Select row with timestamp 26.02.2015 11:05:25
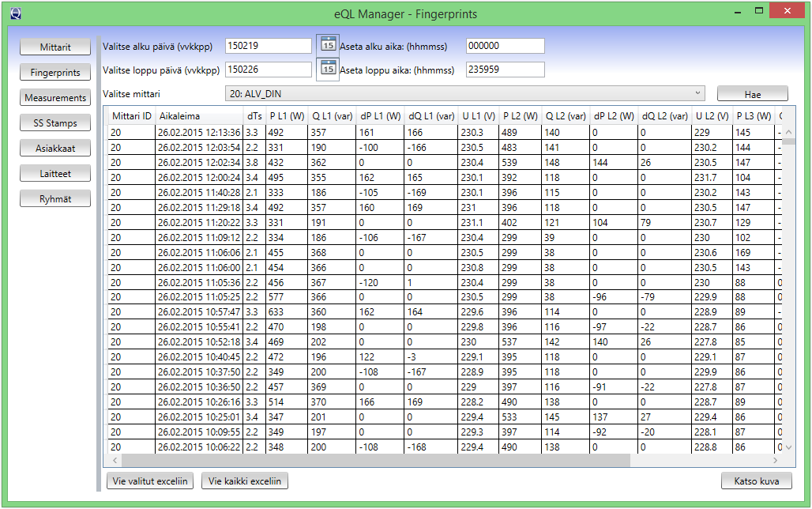 pyautogui.click(x=445, y=297)
